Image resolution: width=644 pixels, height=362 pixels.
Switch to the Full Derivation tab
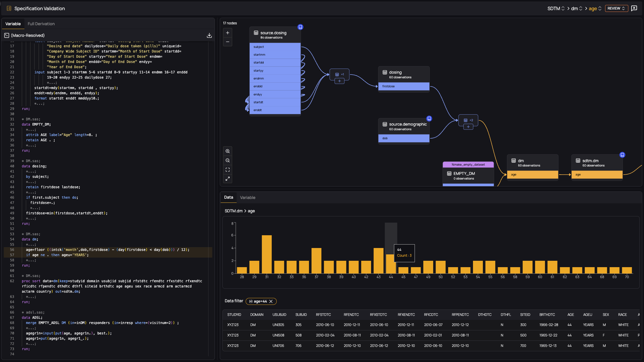[41, 24]
